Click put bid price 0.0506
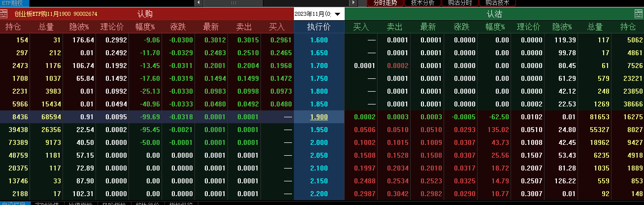Image resolution: width=644 pixels, height=205 pixels. pos(364,130)
